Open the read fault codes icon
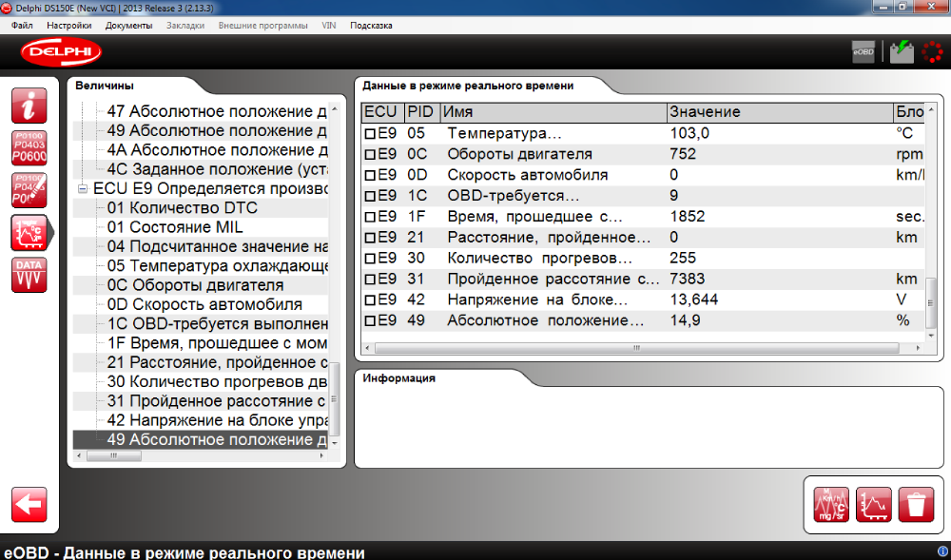Image resolution: width=951 pixels, height=560 pixels. 29,148
